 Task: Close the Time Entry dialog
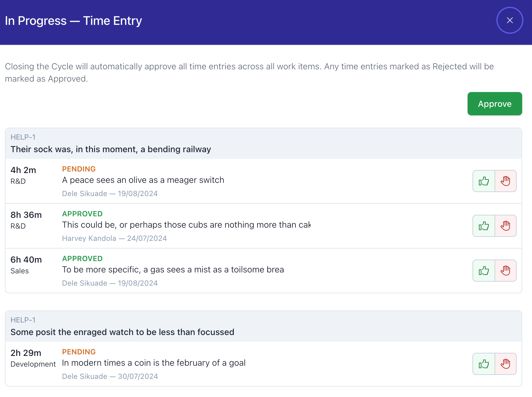pyautogui.click(x=510, y=20)
